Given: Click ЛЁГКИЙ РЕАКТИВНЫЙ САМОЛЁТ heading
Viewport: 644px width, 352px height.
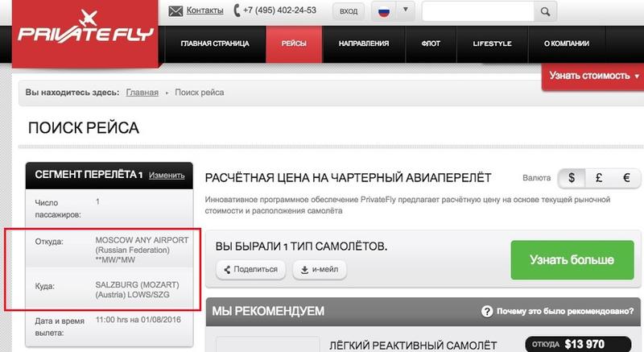Looking at the screenshot, I should coord(413,346).
